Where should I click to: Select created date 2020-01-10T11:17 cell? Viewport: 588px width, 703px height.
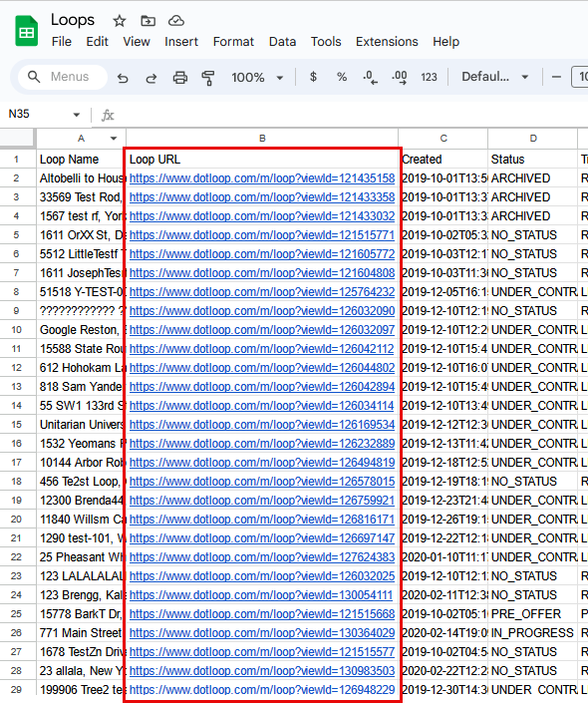tap(443, 557)
